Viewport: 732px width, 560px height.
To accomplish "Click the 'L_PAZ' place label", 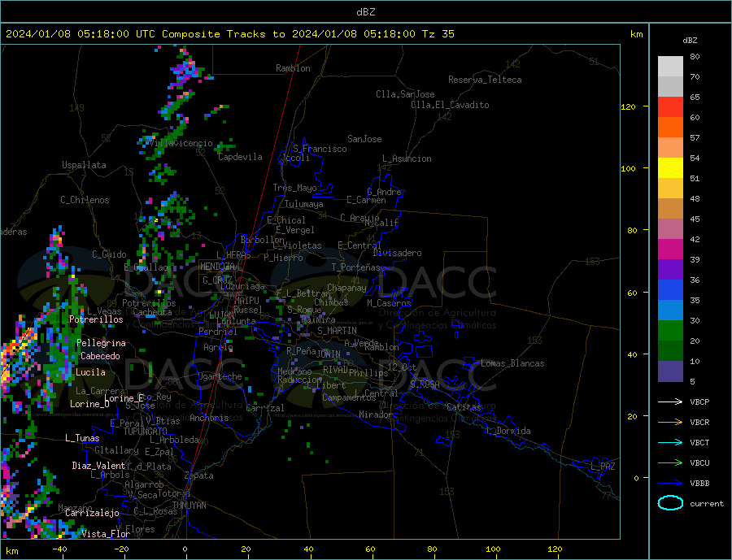I will 603,467.
